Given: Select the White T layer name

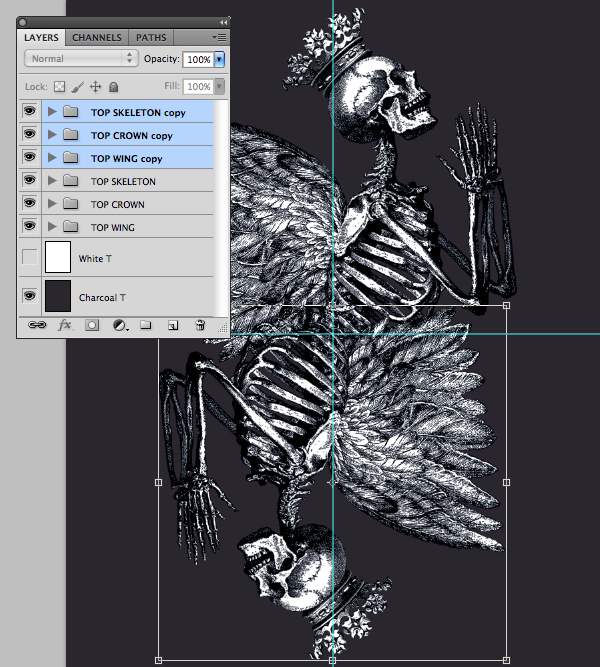Looking at the screenshot, I should tap(95, 259).
